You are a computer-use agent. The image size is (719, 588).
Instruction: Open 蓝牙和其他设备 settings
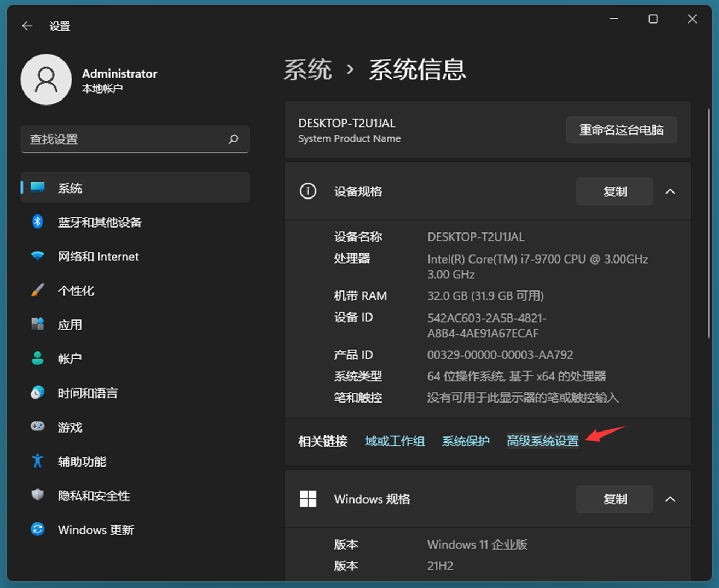[x=135, y=222]
